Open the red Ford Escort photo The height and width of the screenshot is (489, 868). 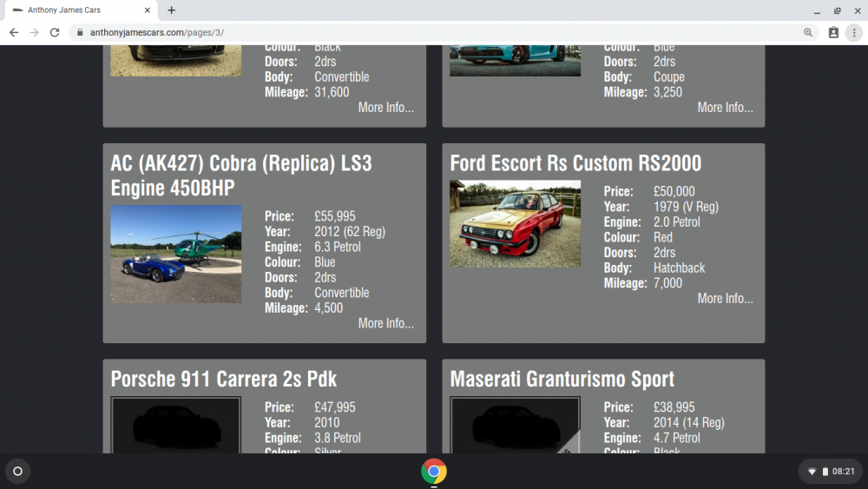click(515, 224)
